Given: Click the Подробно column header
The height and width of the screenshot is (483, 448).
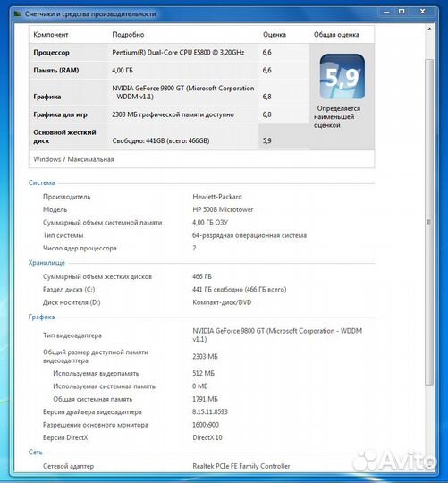Looking at the screenshot, I should (128, 35).
